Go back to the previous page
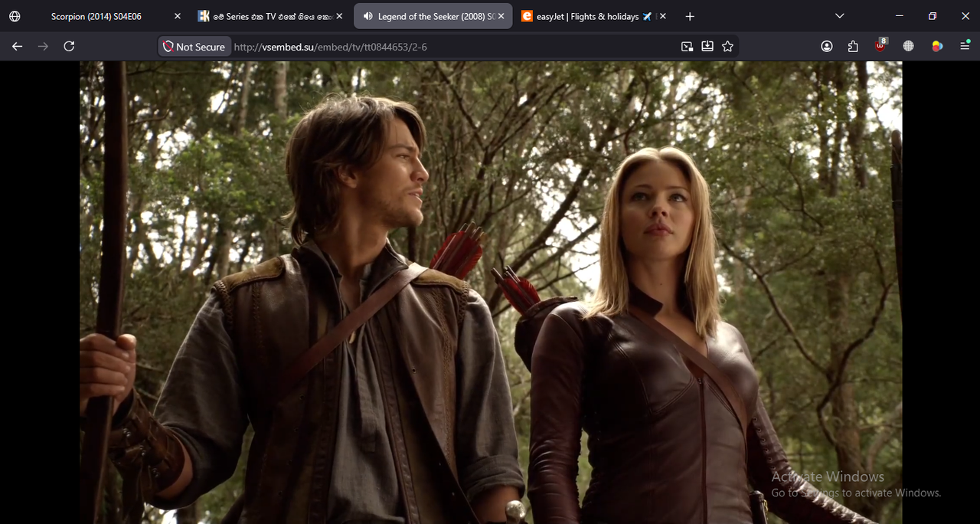 [17, 47]
